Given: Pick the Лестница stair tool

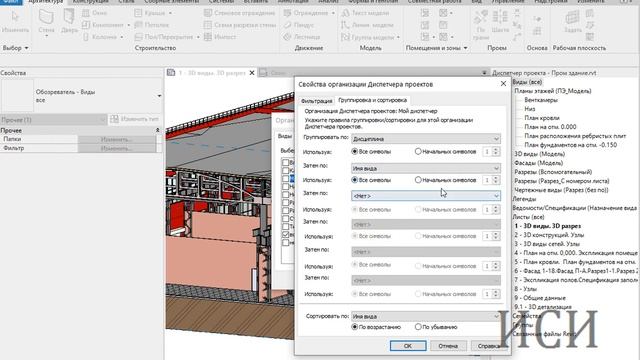Looking at the screenshot, I should tap(302, 37).
